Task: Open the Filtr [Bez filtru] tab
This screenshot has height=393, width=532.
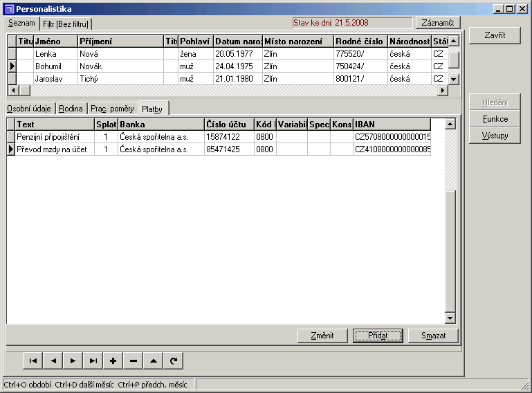Action: pos(66,24)
